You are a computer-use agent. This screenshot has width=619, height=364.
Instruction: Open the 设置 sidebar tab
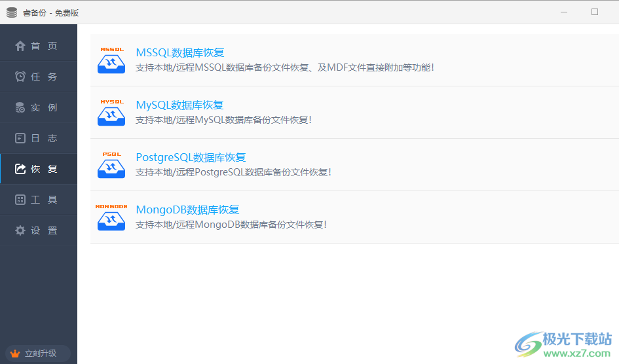coord(38,230)
